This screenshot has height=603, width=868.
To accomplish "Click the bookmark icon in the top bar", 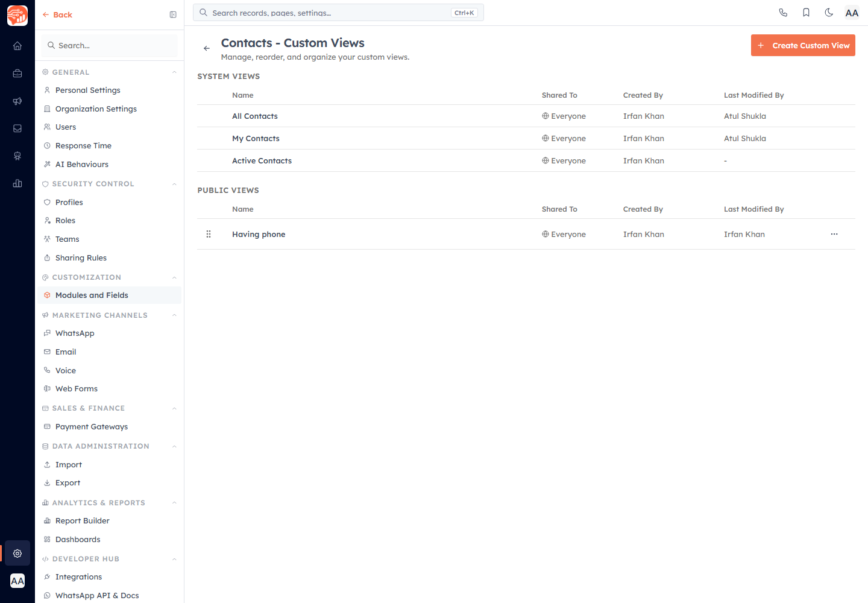I will (x=806, y=13).
